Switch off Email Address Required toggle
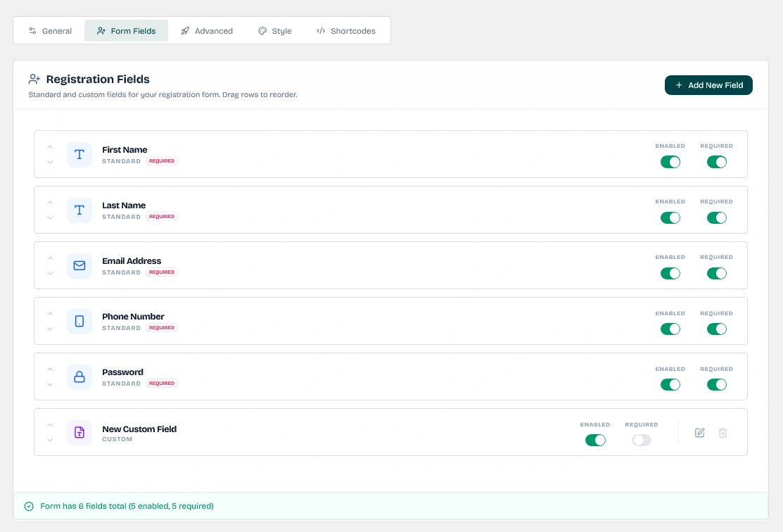 [717, 273]
